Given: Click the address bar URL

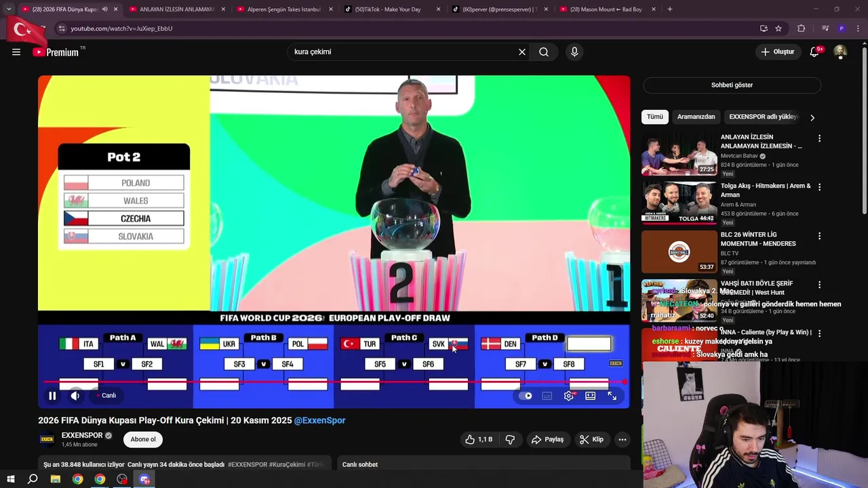Looking at the screenshot, I should click(121, 28).
